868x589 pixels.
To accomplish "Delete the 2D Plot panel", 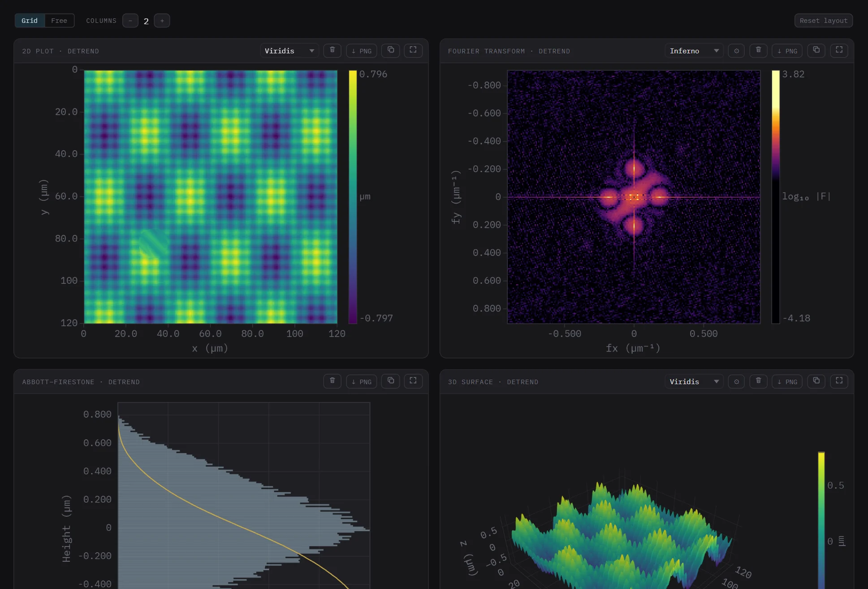I will click(x=332, y=51).
